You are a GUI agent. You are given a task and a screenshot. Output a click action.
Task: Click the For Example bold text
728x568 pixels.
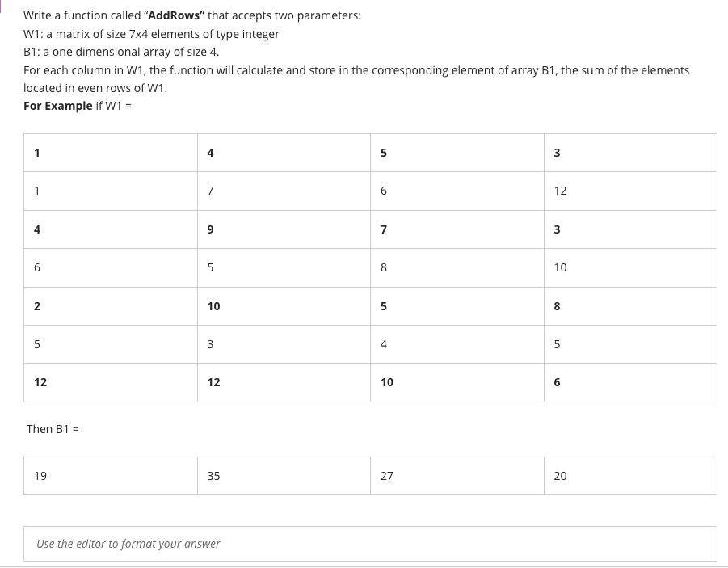[x=56, y=105]
